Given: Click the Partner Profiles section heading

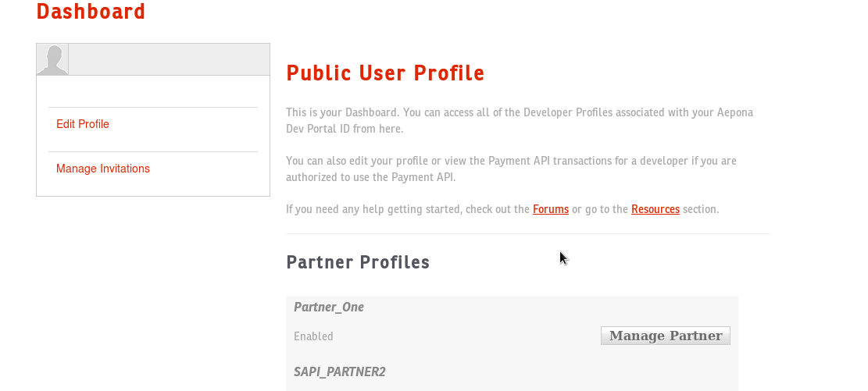Looking at the screenshot, I should tap(358, 262).
